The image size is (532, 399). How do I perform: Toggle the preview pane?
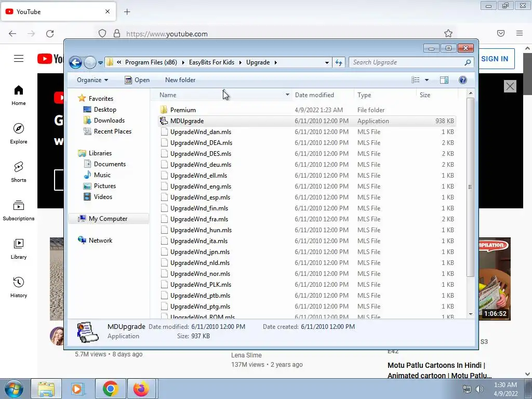coord(444,80)
